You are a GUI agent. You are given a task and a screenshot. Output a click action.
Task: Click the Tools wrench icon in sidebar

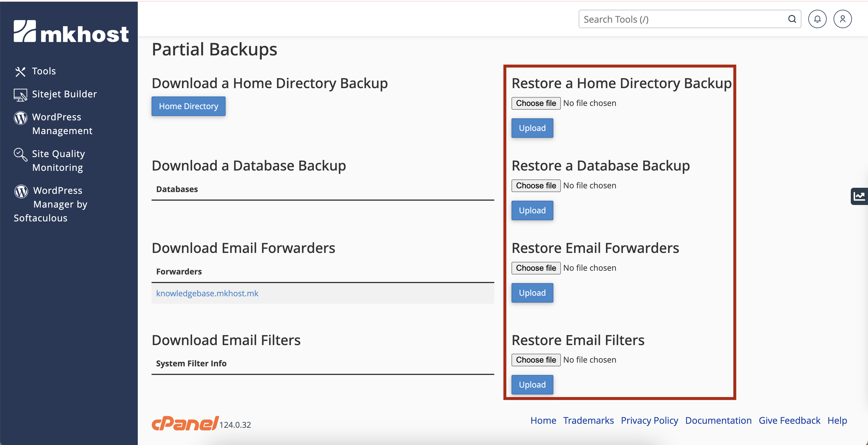pyautogui.click(x=20, y=71)
